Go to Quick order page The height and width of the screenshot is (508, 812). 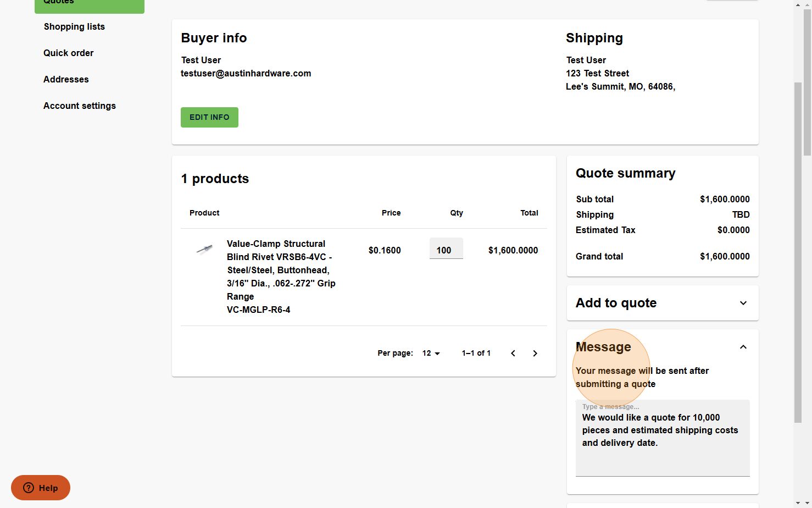[69, 53]
